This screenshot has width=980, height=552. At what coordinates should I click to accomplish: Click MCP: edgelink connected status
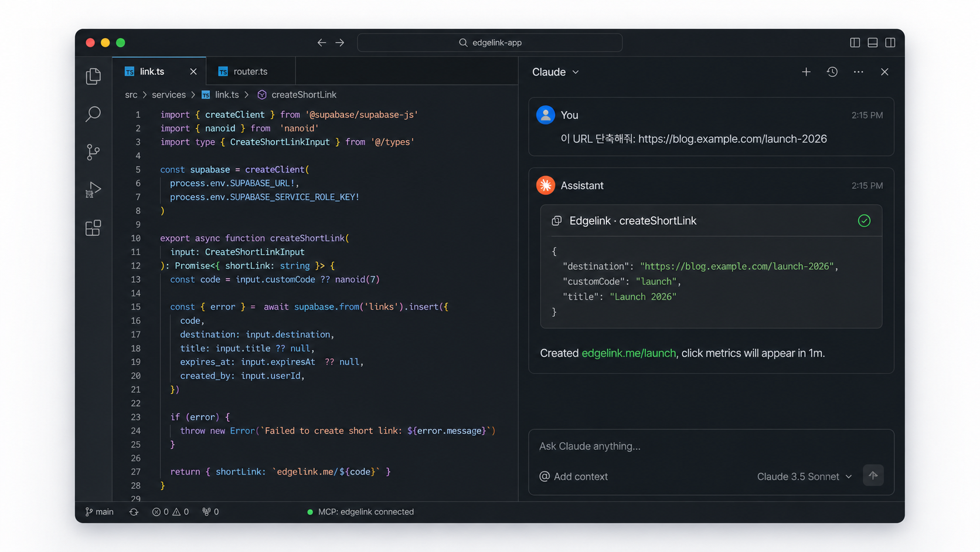360,512
